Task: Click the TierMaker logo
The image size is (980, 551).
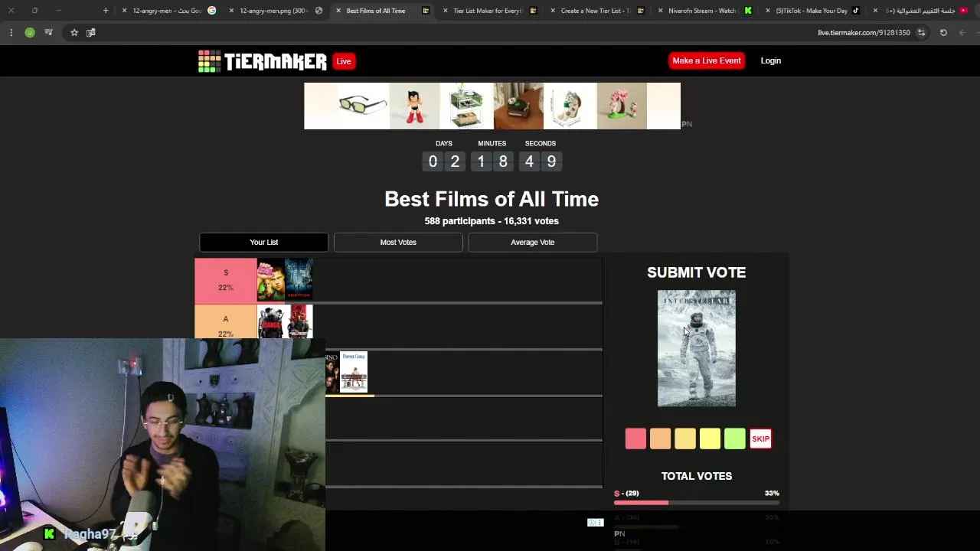Action: tap(262, 61)
